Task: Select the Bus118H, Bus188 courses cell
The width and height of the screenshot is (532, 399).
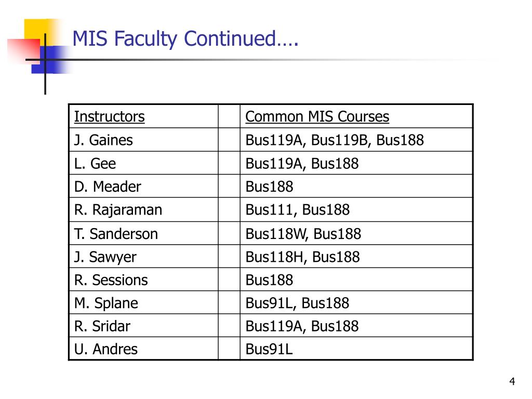Action: (x=356, y=257)
